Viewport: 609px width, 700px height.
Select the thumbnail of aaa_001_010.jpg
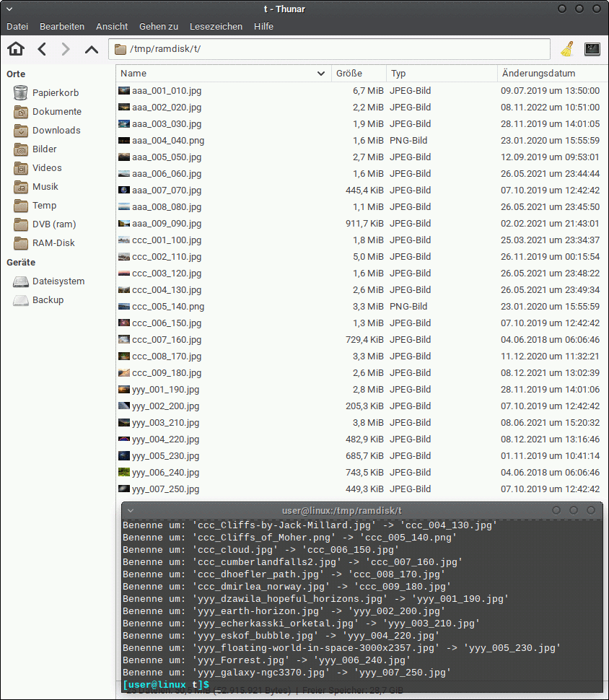124,91
